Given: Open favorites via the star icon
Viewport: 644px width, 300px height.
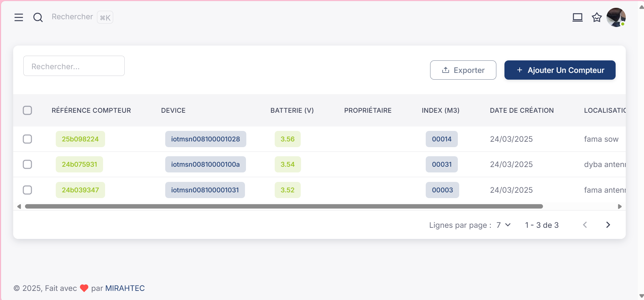Looking at the screenshot, I should coord(597,17).
